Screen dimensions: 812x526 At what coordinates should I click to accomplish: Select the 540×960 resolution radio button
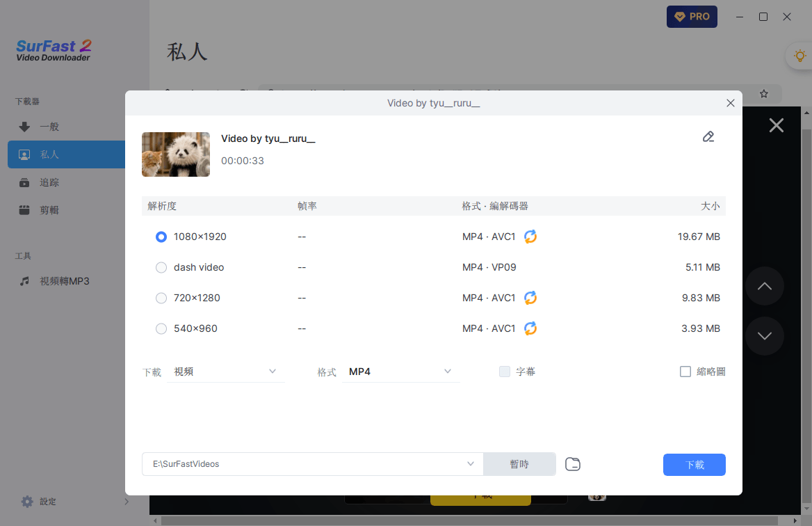(161, 328)
